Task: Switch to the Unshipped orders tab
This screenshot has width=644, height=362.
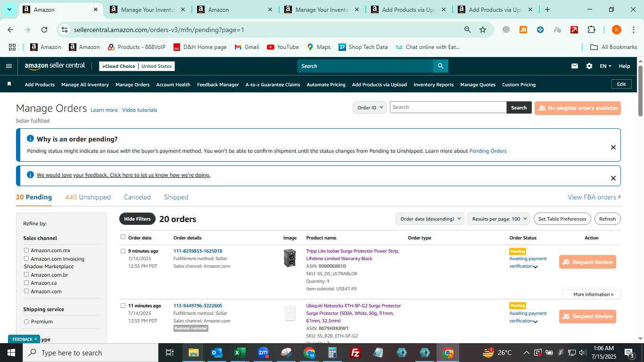Action: 88,197
